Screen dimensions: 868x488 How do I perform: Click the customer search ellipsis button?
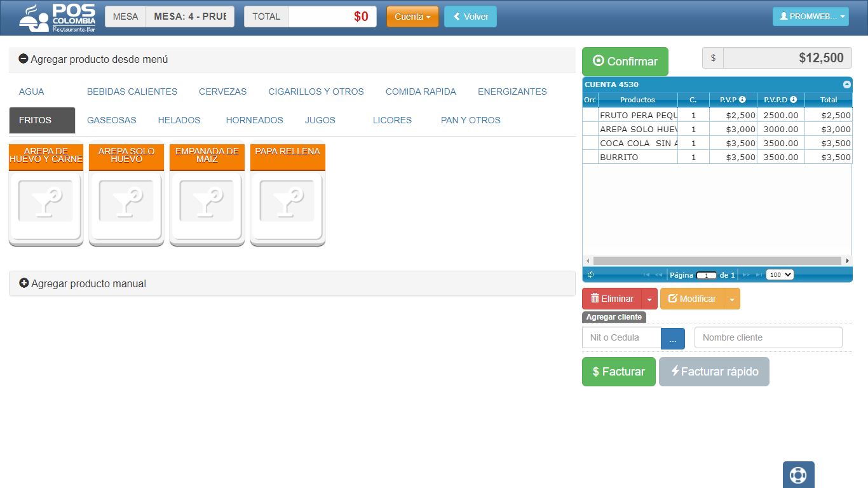(x=673, y=339)
